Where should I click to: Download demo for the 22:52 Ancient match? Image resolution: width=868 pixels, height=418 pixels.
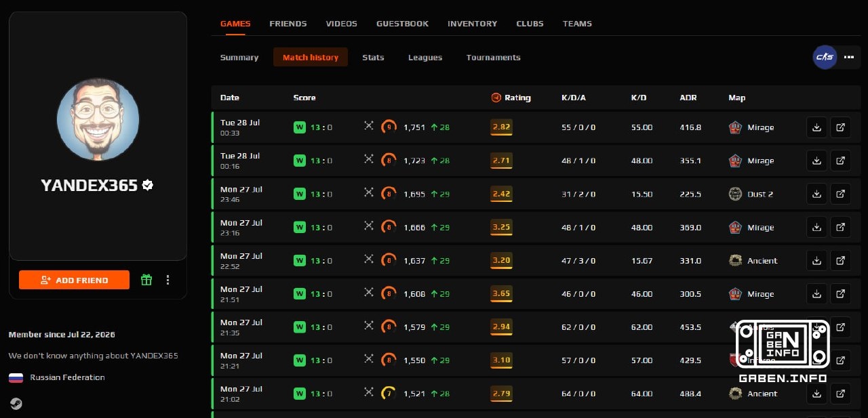coord(816,260)
